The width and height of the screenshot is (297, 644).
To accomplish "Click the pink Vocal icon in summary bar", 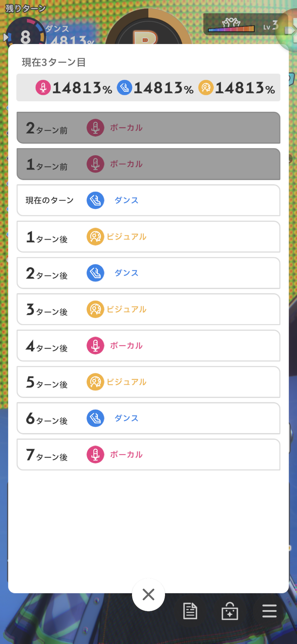I will (43, 88).
